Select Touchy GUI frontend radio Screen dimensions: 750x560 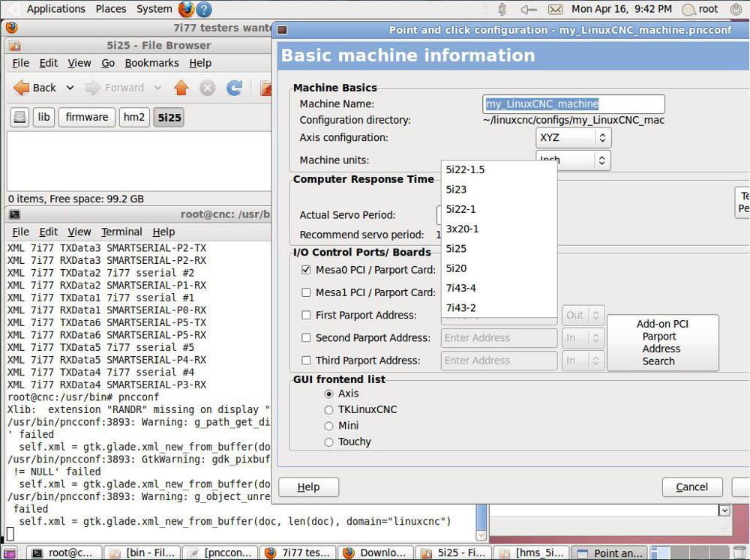(x=328, y=442)
